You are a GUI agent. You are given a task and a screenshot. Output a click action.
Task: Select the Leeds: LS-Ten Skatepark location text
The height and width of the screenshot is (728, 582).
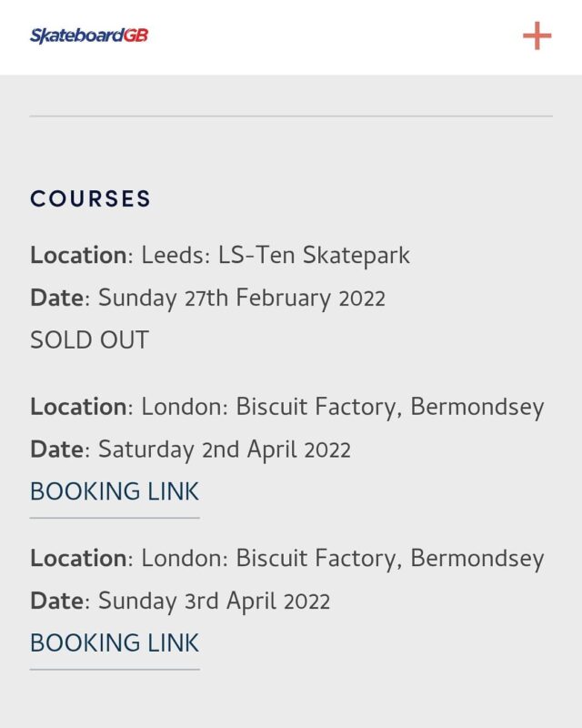[276, 255]
